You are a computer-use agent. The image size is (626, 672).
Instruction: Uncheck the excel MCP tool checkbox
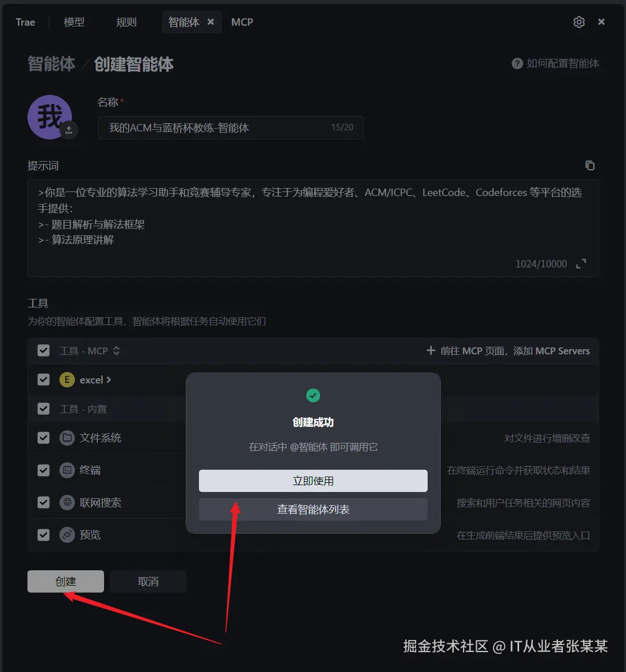[43, 379]
